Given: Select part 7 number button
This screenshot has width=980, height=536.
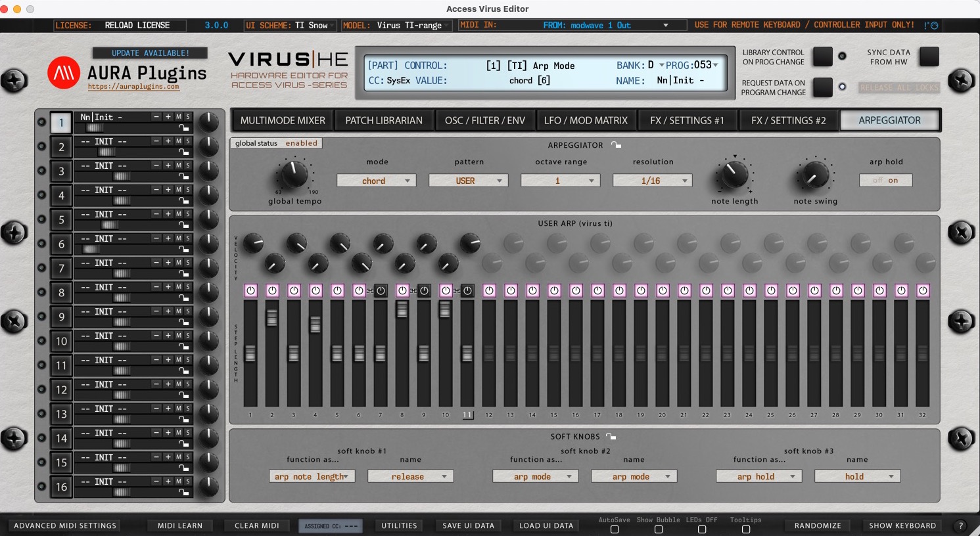Looking at the screenshot, I should pos(61,268).
